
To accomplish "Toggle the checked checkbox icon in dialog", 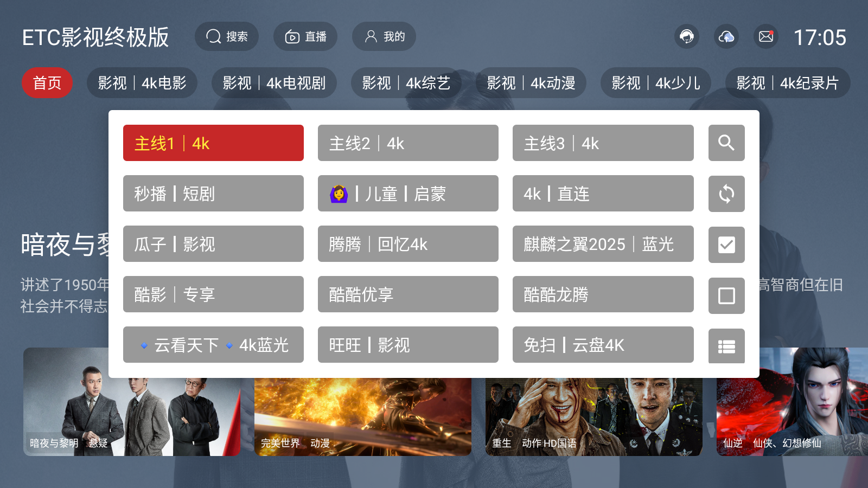I will (x=726, y=245).
